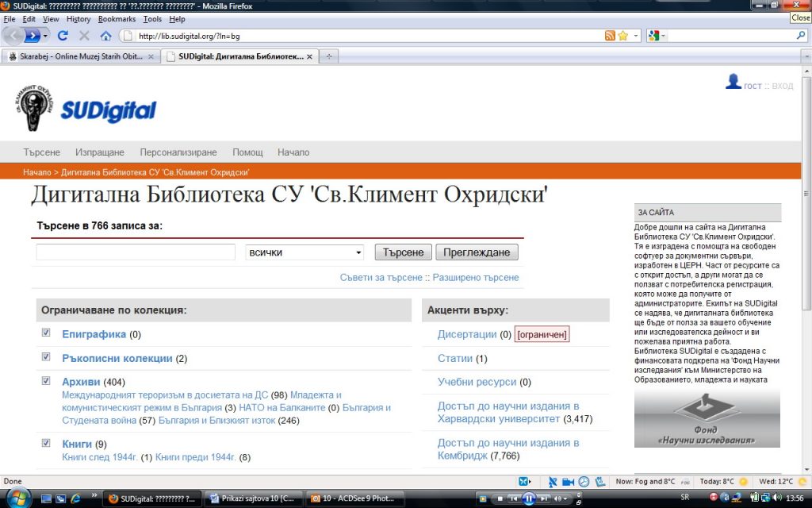The image size is (812, 508).
Task: Toggle the Книги collection checkbox
Action: pyautogui.click(x=46, y=443)
